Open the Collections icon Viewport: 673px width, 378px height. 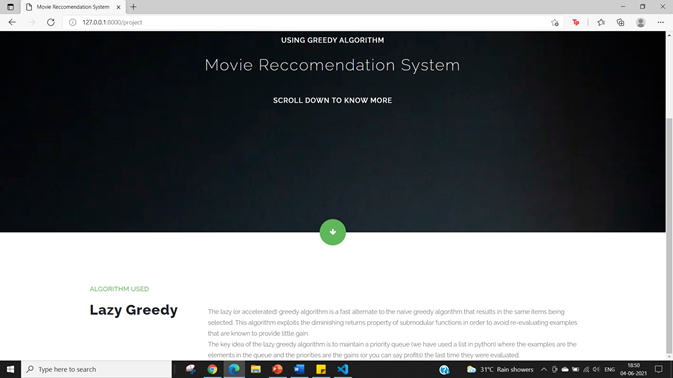click(620, 22)
